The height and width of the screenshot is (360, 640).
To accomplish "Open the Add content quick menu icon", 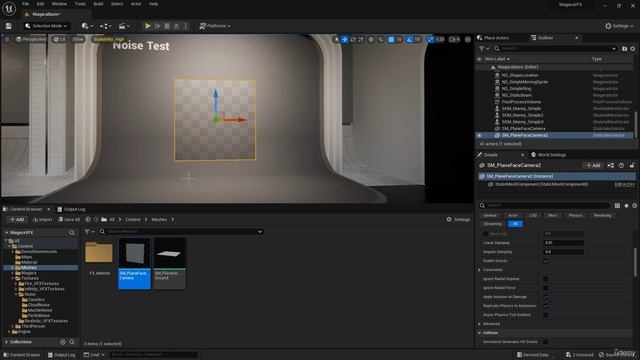I will pyautogui.click(x=87, y=26).
